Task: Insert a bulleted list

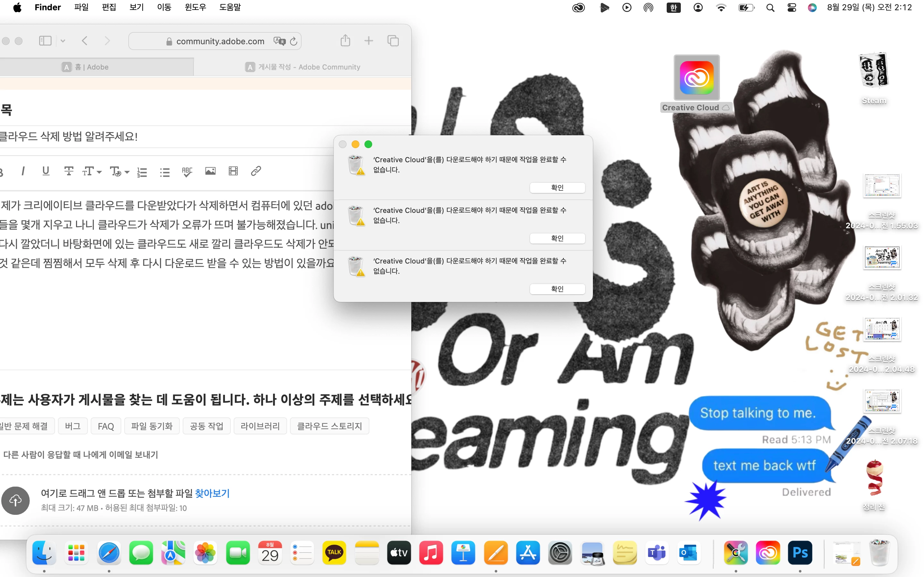Action: point(165,172)
